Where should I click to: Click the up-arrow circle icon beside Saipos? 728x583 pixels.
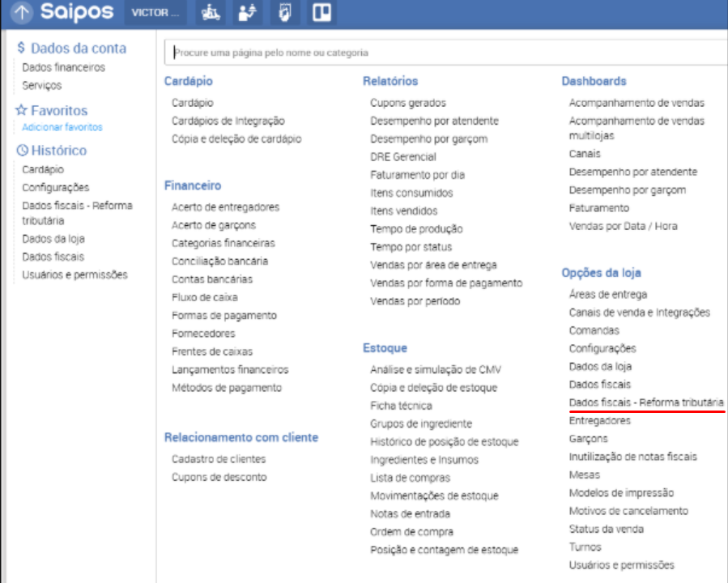coord(22,13)
